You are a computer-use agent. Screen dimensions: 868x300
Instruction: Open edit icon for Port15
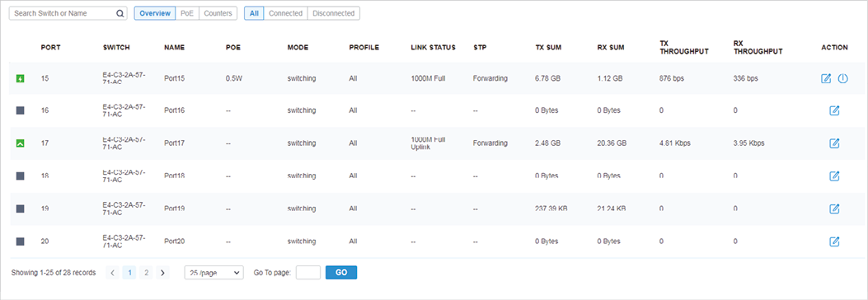pyautogui.click(x=826, y=78)
